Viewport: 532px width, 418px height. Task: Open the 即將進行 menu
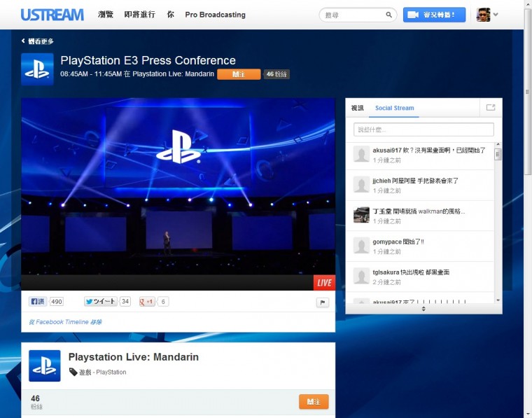pos(140,15)
